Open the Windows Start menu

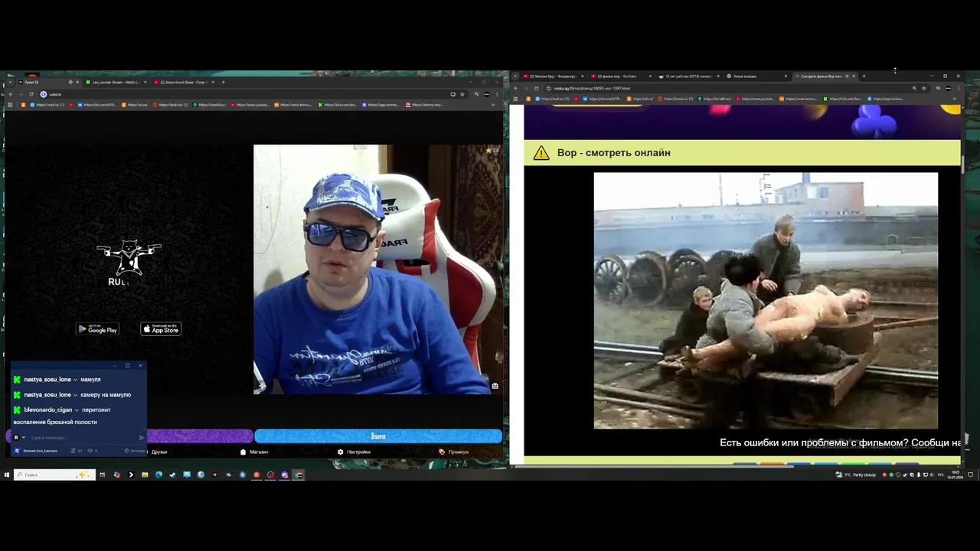pyautogui.click(x=6, y=474)
